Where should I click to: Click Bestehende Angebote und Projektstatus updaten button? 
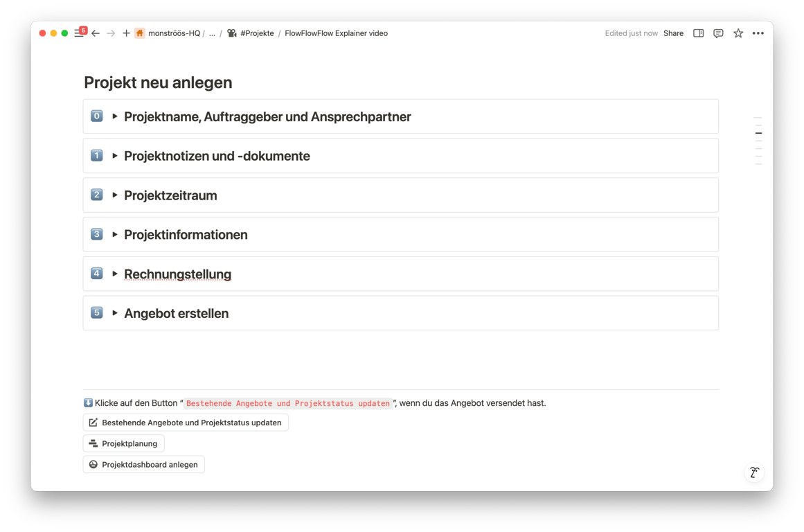[186, 422]
